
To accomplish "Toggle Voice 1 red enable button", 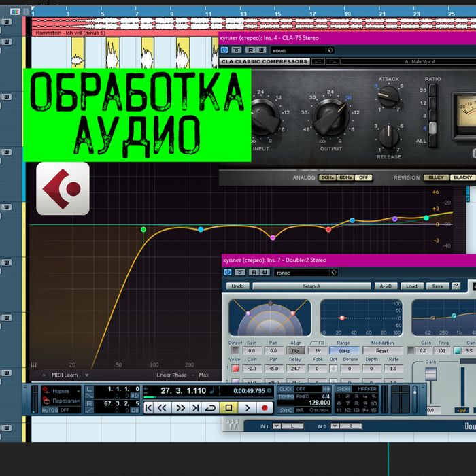I will [x=235, y=369].
